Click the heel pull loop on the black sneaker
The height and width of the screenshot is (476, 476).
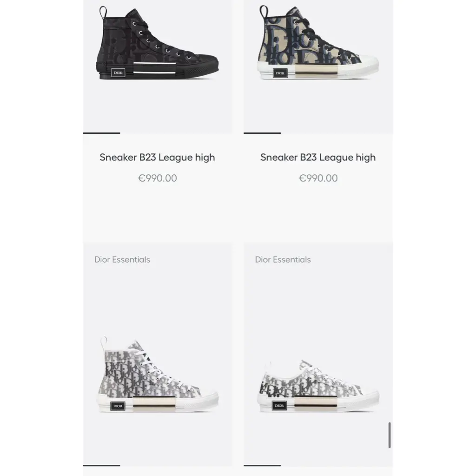[103, 13]
